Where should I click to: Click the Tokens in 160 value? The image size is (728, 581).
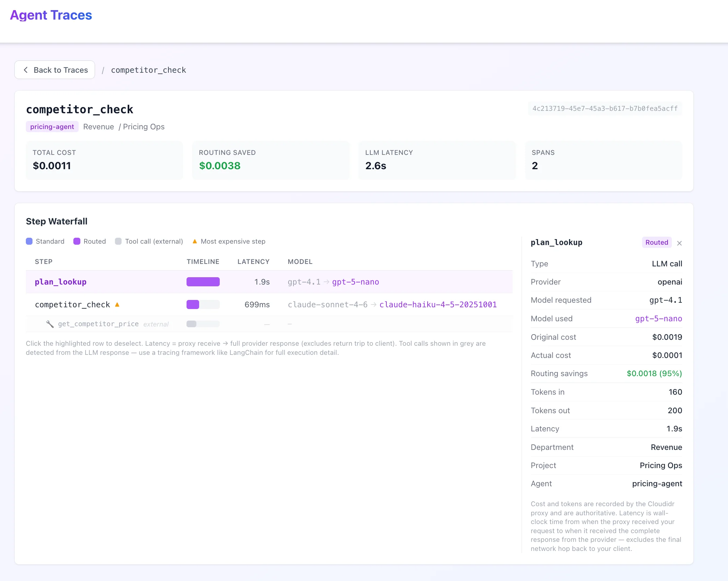click(x=675, y=392)
